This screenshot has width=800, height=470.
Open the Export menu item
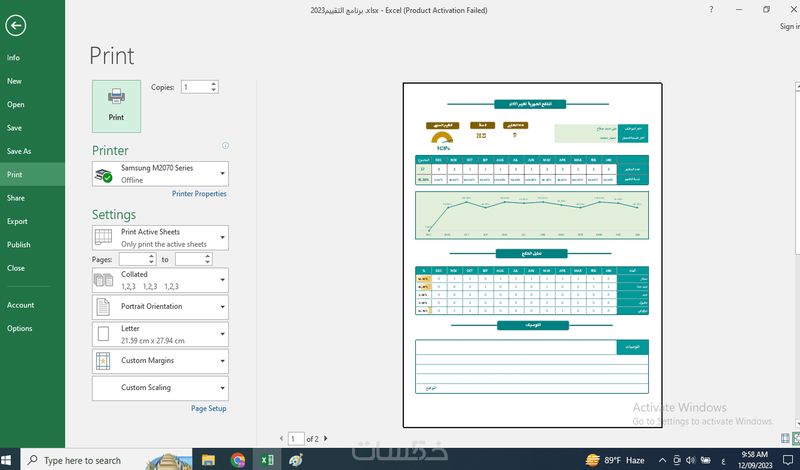pyautogui.click(x=17, y=221)
